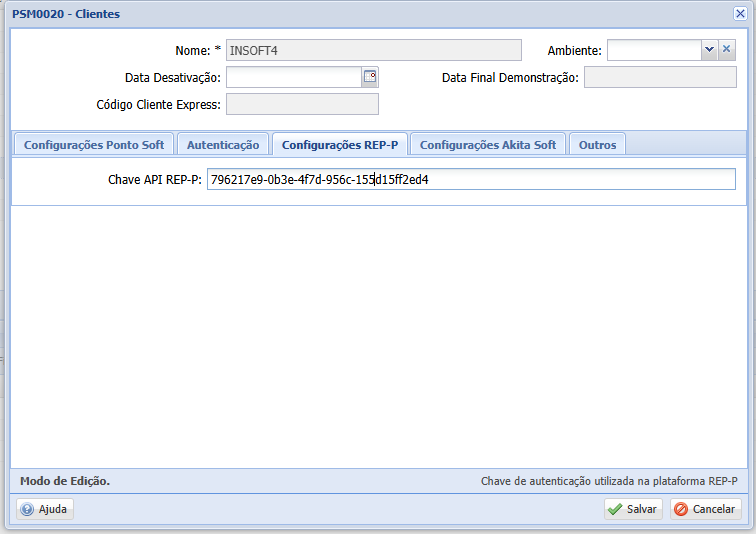Open the Outros tab

coord(597,145)
